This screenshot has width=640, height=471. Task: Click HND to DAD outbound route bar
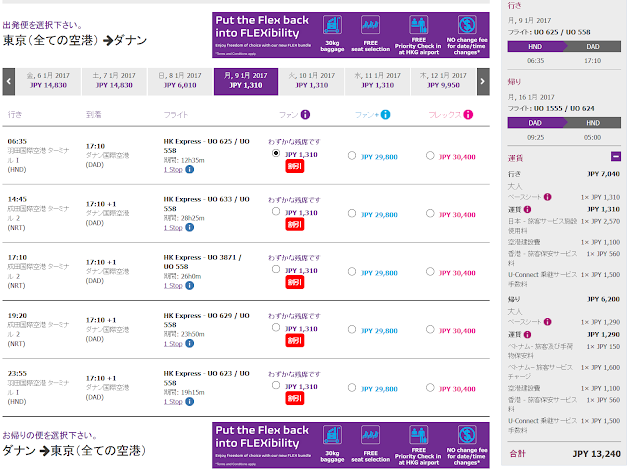point(564,47)
